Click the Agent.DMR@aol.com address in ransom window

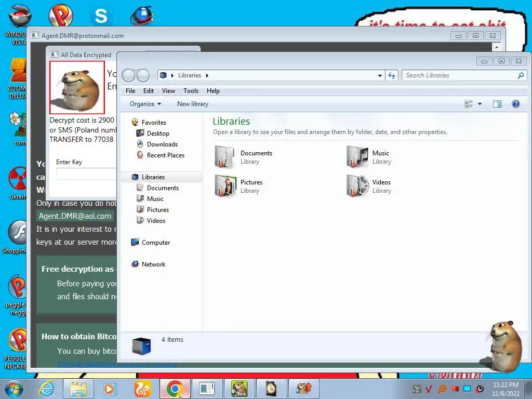coord(75,216)
